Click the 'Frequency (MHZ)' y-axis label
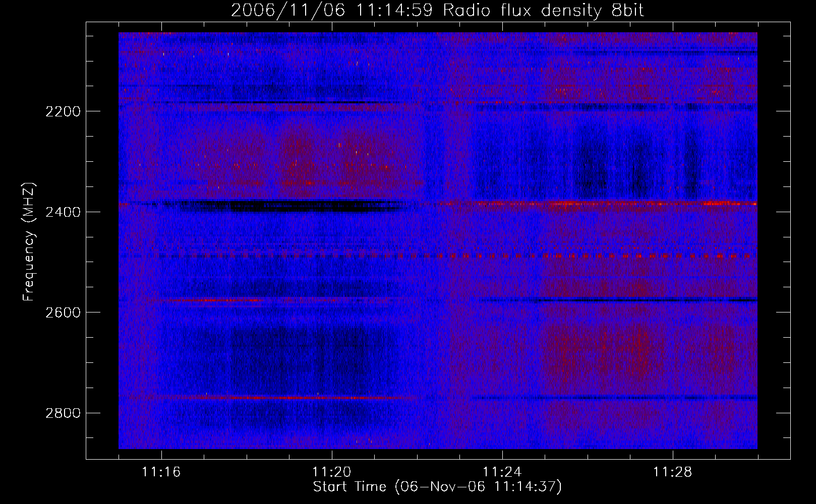 point(29,242)
